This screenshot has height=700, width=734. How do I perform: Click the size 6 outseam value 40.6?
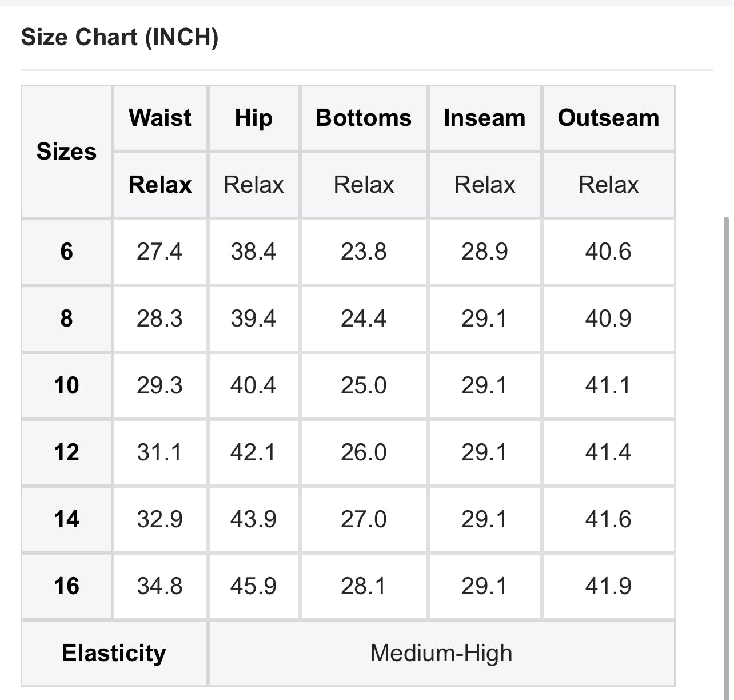[608, 252]
